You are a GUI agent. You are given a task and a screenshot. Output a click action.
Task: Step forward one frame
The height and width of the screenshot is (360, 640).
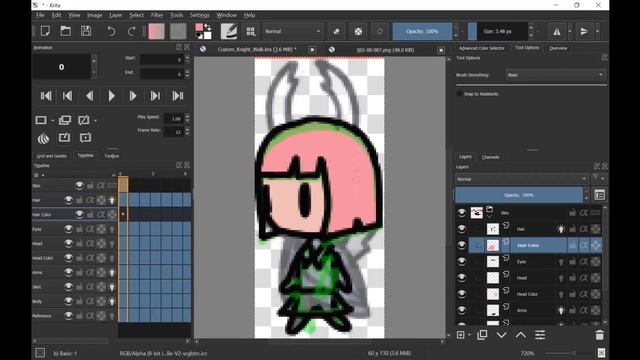(133, 96)
